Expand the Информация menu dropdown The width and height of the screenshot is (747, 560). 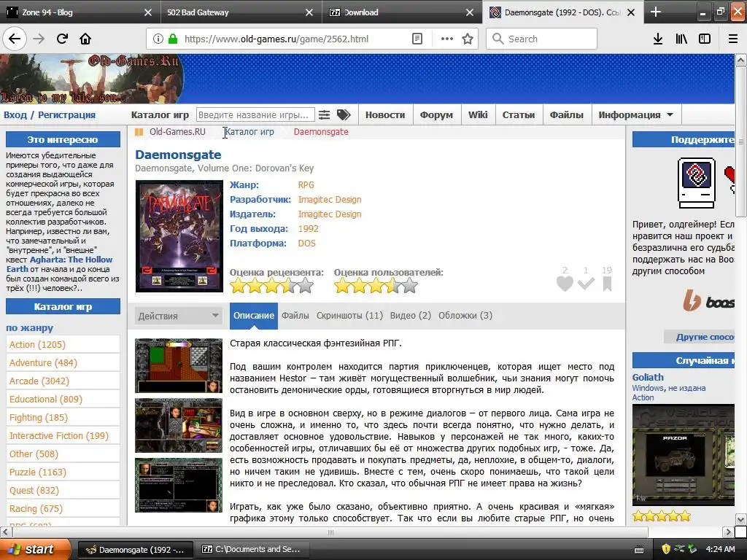pos(635,114)
